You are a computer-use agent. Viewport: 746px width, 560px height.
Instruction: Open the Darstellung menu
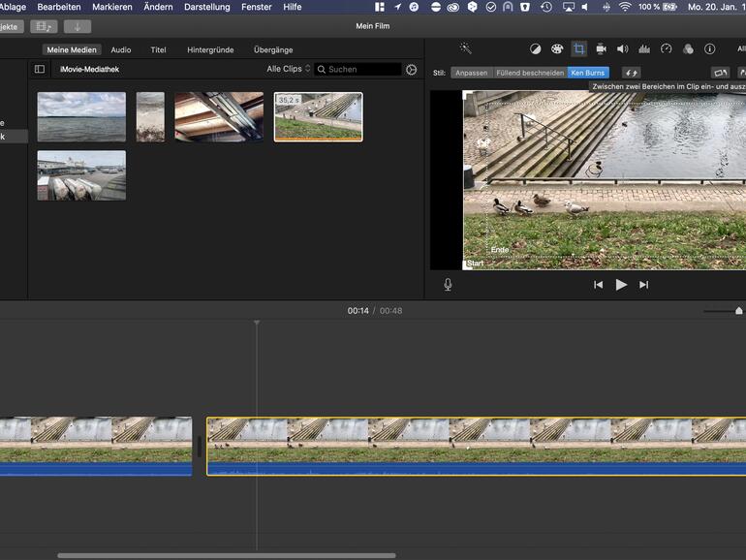(x=207, y=7)
